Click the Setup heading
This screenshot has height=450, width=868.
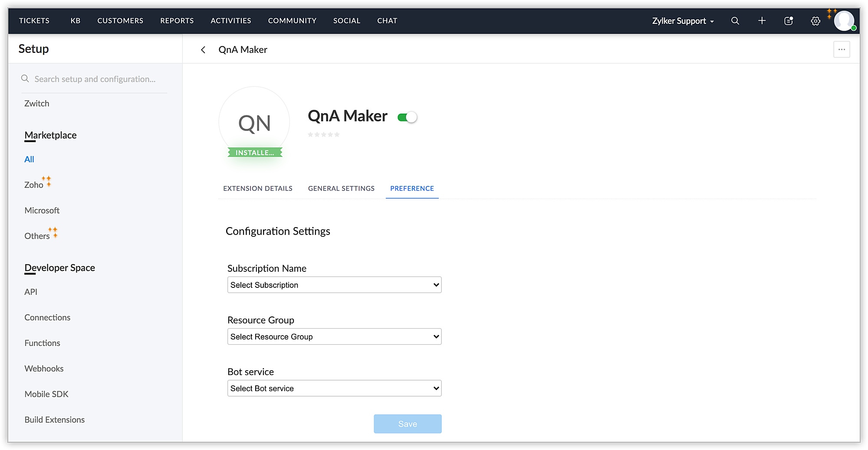tap(33, 49)
